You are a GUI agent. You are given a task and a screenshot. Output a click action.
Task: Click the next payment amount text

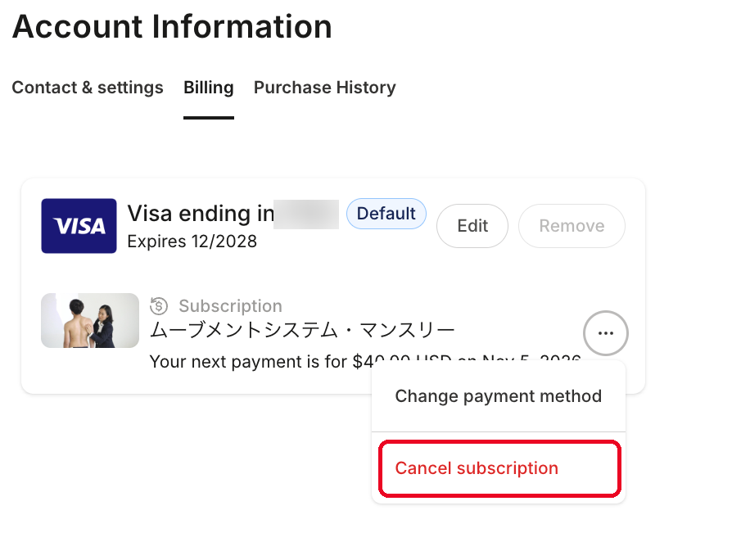(x=365, y=360)
